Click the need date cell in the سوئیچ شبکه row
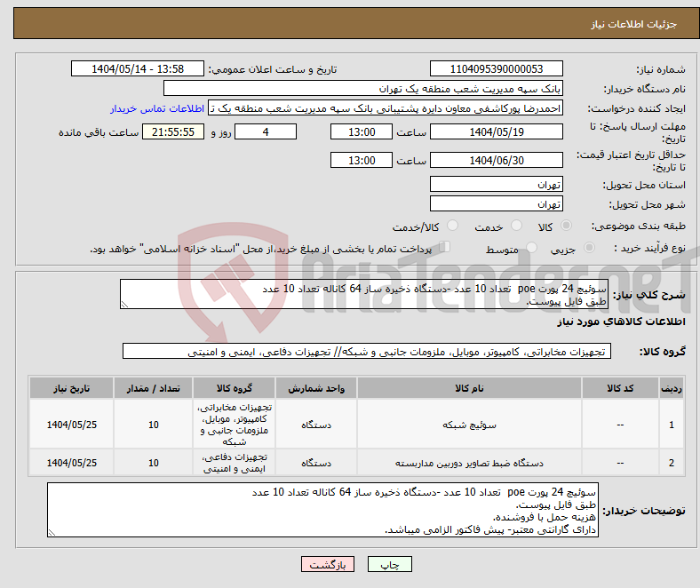700x588 pixels. (x=71, y=425)
